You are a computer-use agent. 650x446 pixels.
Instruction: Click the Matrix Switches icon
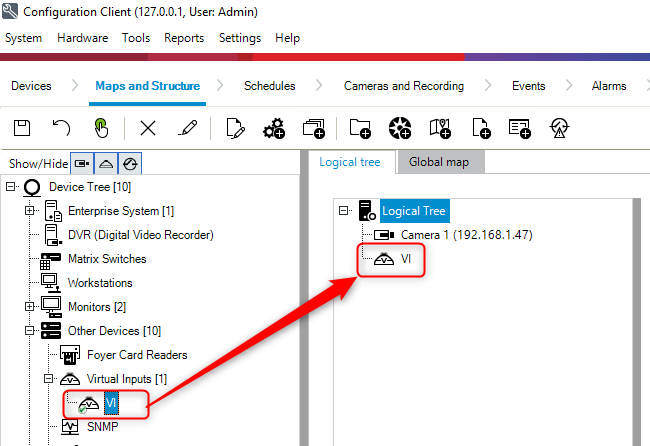pos(51,261)
